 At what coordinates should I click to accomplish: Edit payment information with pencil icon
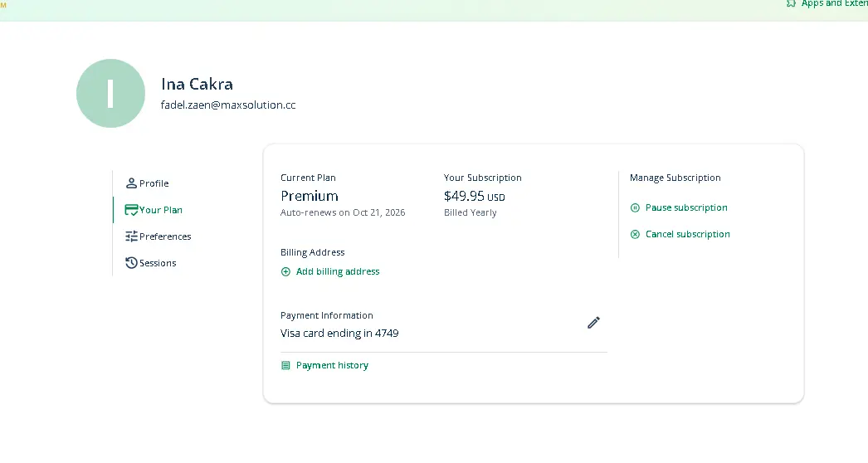(x=593, y=322)
